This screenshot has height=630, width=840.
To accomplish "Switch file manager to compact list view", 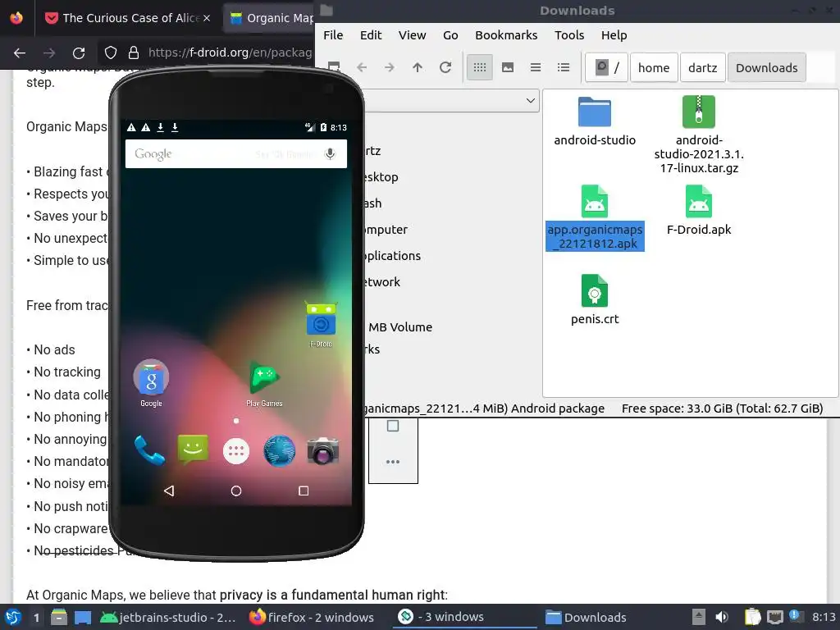I will click(x=535, y=67).
